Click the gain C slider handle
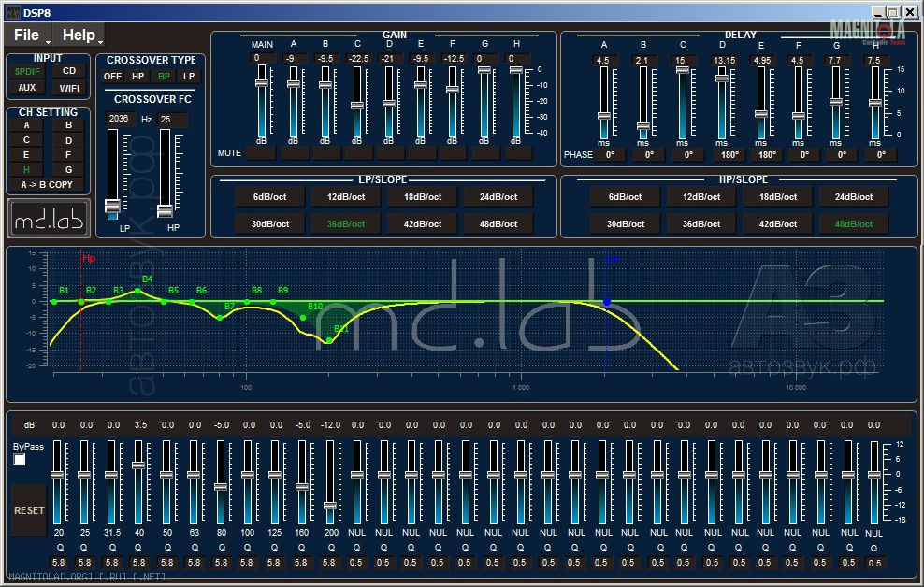 pos(357,106)
